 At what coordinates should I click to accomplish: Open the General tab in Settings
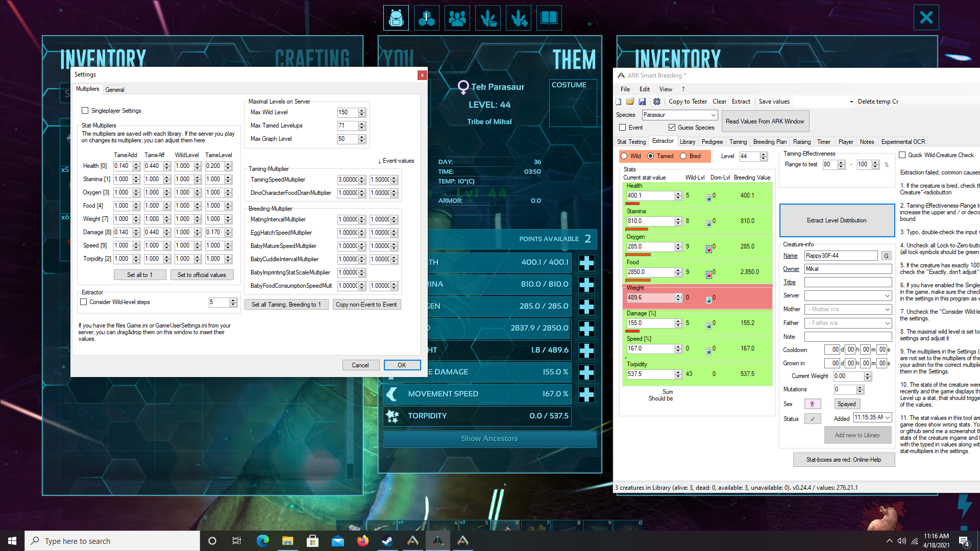click(114, 90)
